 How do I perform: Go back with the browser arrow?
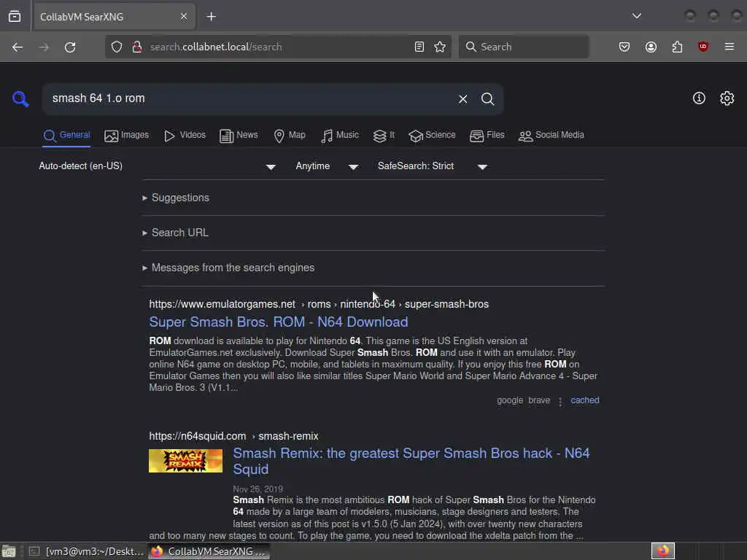click(x=18, y=47)
